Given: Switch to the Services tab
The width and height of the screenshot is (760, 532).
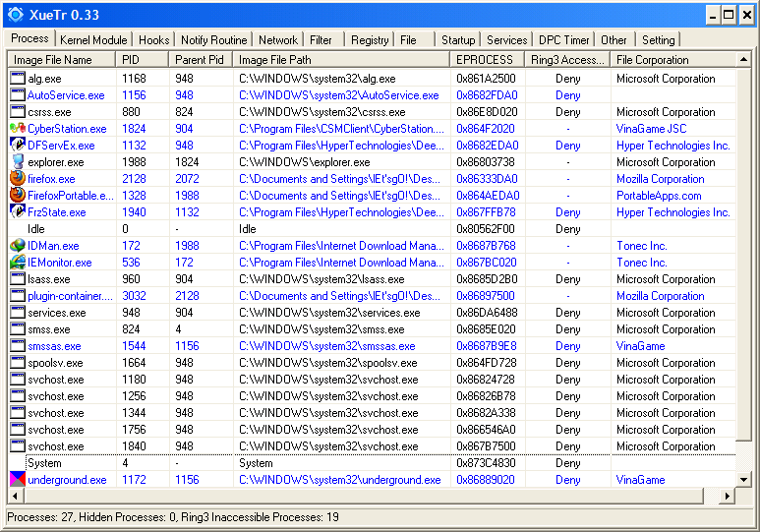Looking at the screenshot, I should click(506, 40).
